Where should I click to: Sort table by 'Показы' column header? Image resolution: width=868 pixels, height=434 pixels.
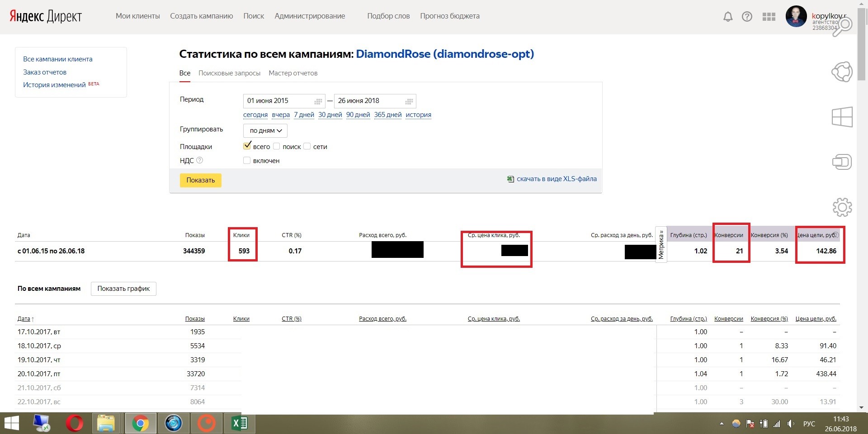tap(195, 318)
